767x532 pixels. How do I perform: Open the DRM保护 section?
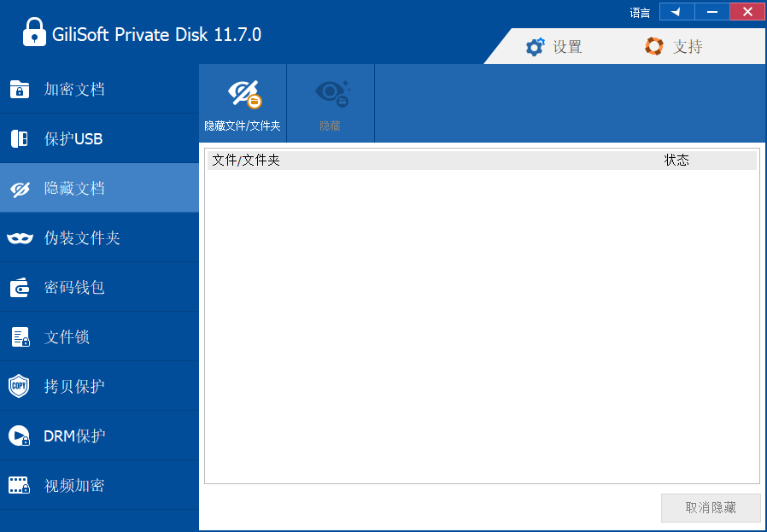tap(99, 436)
